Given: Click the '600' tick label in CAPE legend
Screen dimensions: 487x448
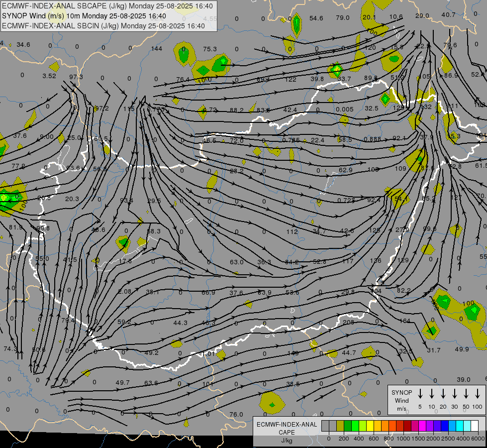Looking at the screenshot, I should [374, 439].
